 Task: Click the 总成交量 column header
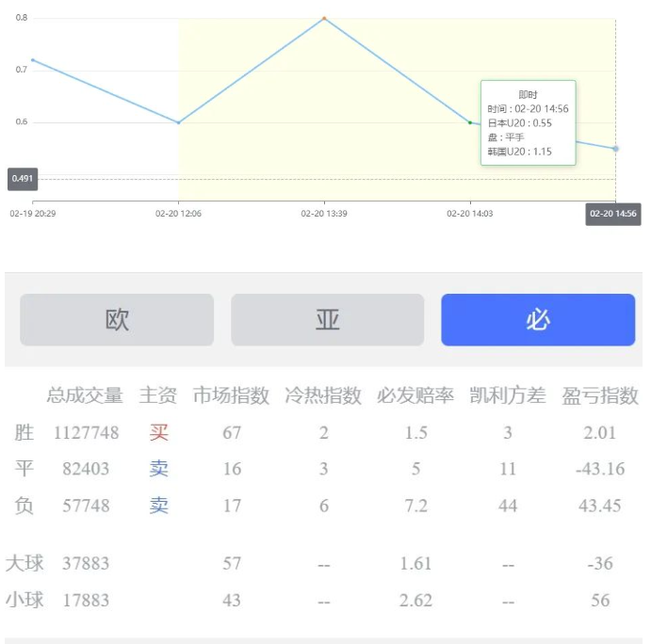(85, 395)
